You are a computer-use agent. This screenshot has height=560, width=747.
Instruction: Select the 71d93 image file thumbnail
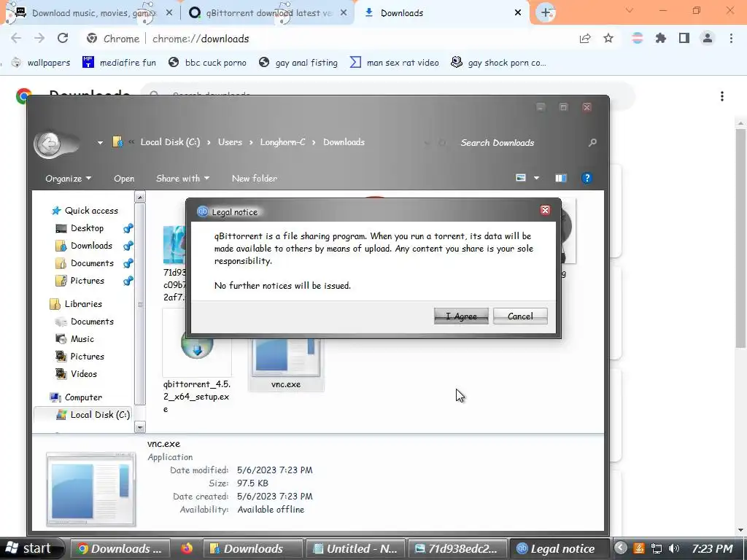(x=174, y=245)
